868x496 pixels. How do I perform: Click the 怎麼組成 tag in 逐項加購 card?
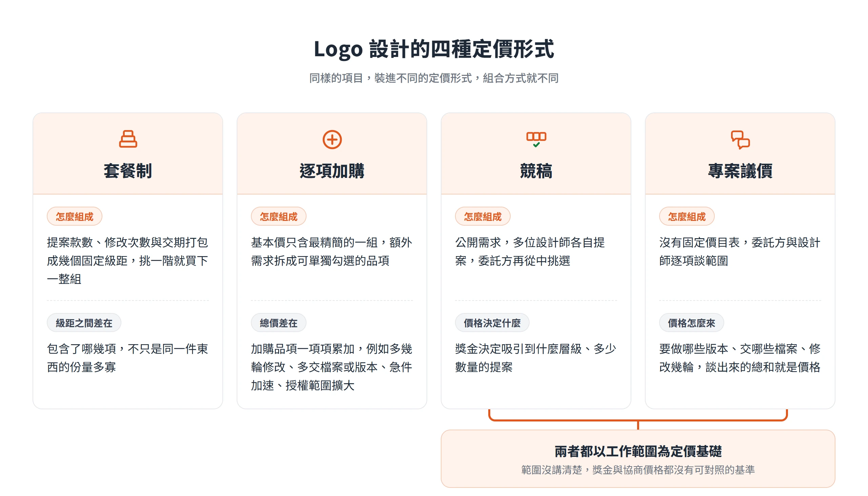(278, 216)
